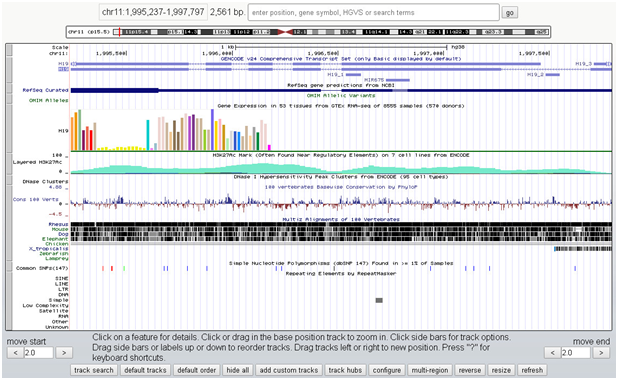Viewport: 618px width, 380px height.
Task: Move start position left with the arrow
Action: pyautogui.click(x=15, y=353)
